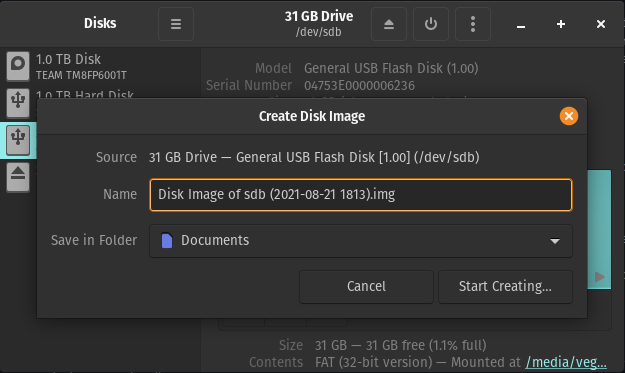Close the Create Disk Image dialog

click(x=569, y=116)
